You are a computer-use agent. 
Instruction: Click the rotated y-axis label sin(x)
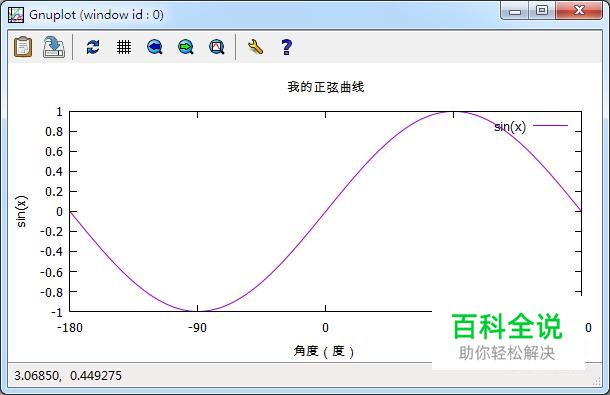click(x=21, y=211)
